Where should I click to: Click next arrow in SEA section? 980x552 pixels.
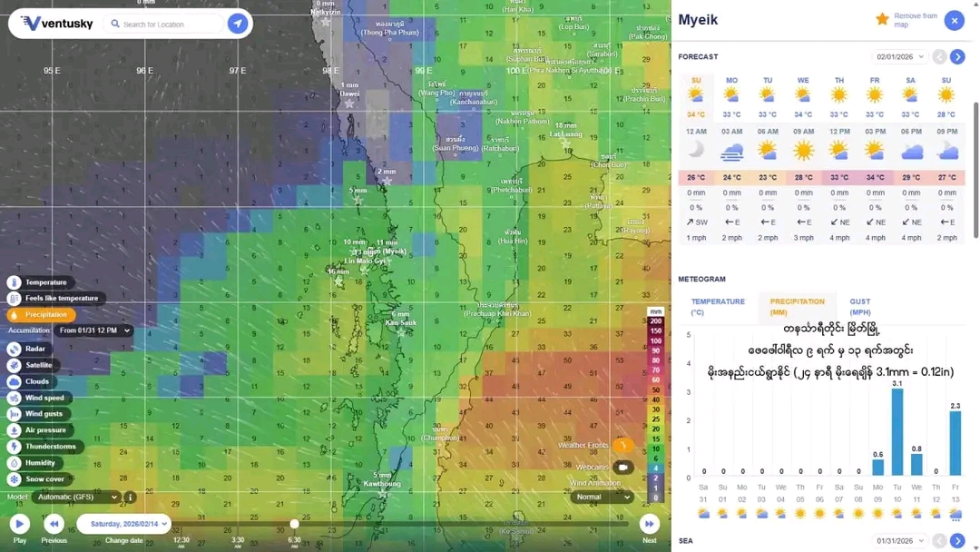pyautogui.click(x=957, y=541)
